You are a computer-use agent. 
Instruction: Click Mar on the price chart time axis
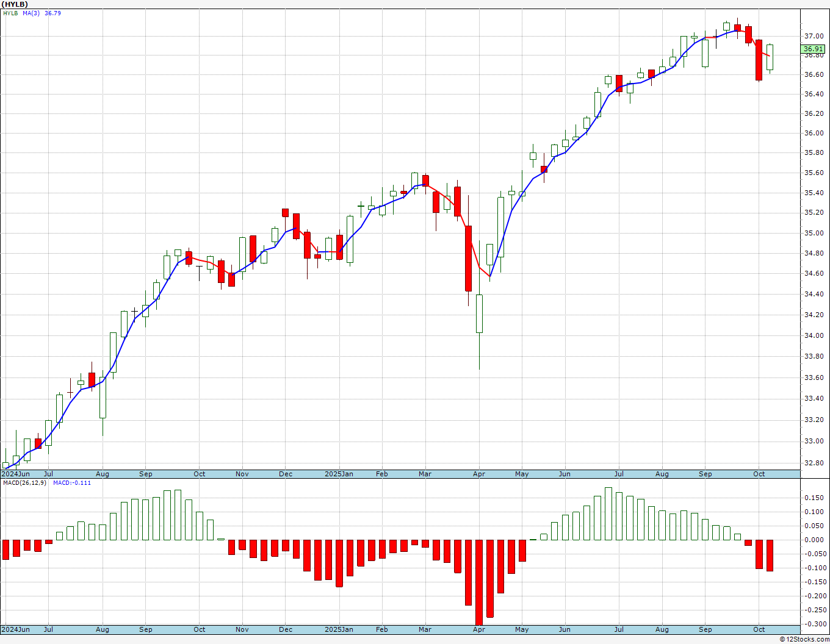coord(425,474)
